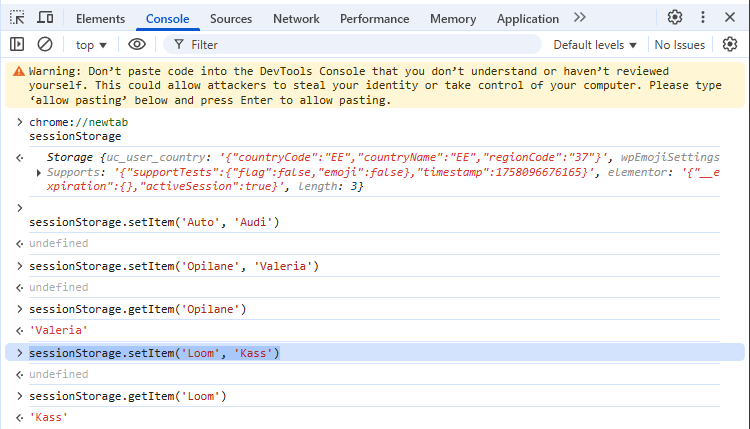The image size is (750, 429).
Task: Open DevTools settings gear in top bar
Action: point(675,17)
